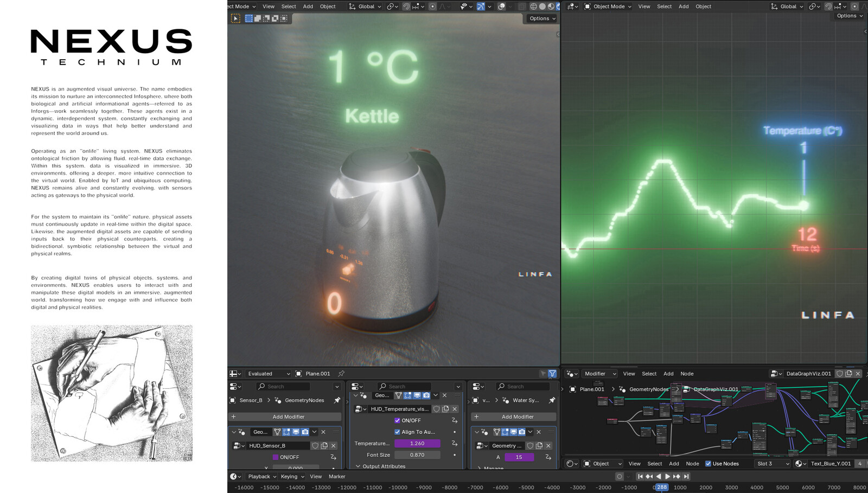This screenshot has width=868, height=493.
Task: Switch left viewport to wireframe shading
Action: point(533,7)
